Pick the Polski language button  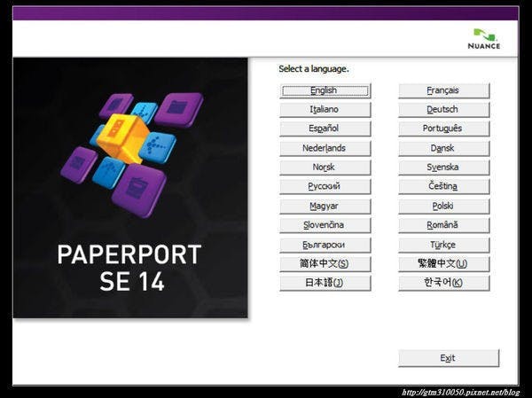pyautogui.click(x=444, y=206)
